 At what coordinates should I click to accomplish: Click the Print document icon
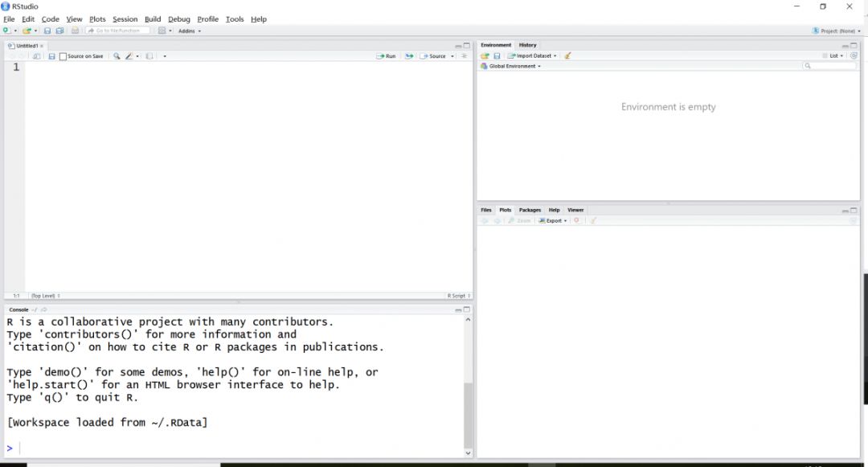[x=75, y=31]
